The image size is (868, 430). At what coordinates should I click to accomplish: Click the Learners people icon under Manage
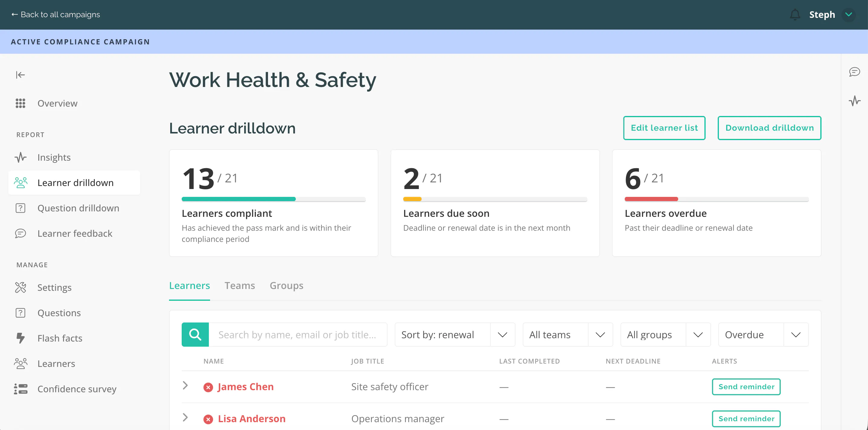pos(21,364)
